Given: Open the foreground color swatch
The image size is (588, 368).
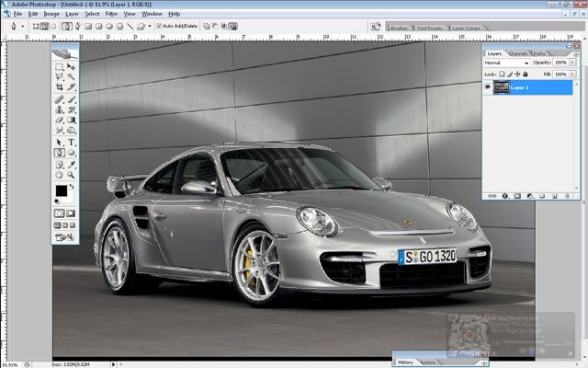Looking at the screenshot, I should coord(62,190).
